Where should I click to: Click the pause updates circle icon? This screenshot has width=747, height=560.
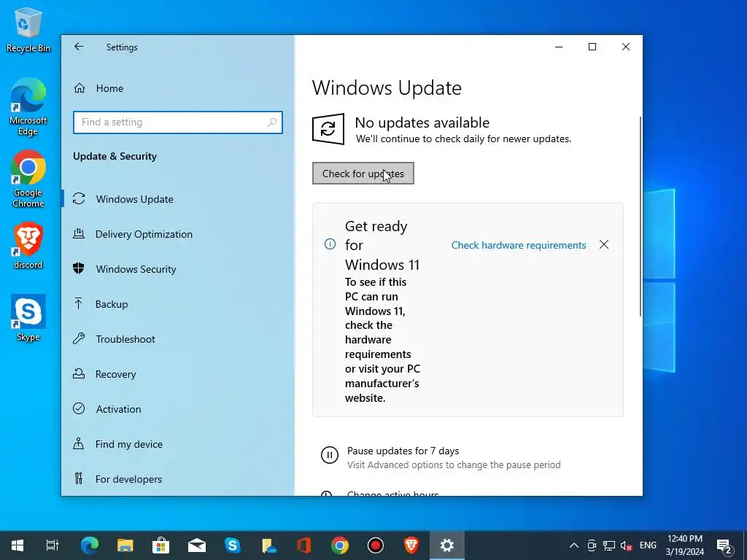tap(329, 455)
